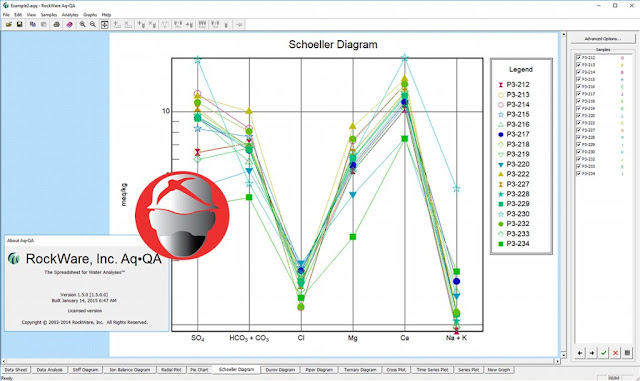Click the paste icon in the toolbar
The width and height of the screenshot is (640, 381).
click(43, 25)
